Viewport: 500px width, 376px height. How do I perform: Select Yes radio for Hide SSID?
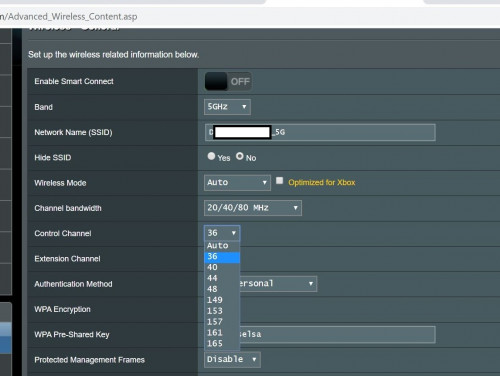[211, 156]
